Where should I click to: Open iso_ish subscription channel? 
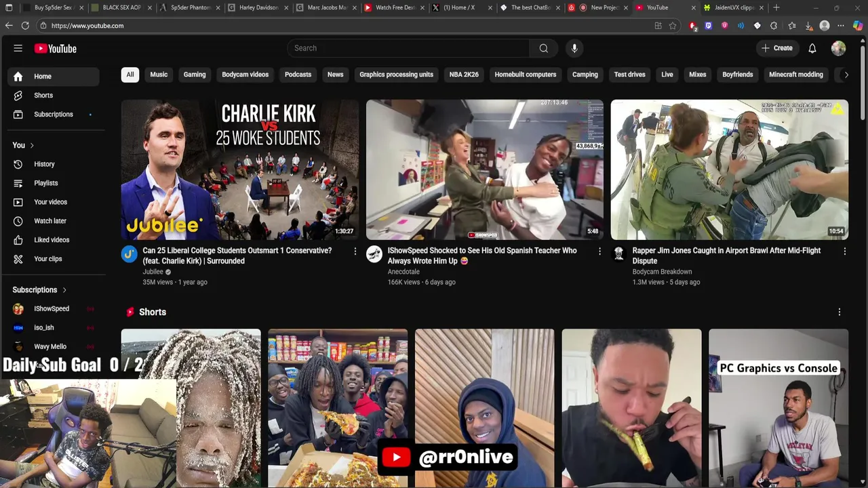click(x=54, y=328)
